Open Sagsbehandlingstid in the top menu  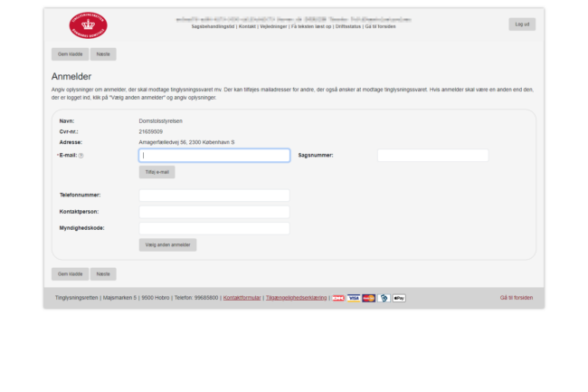[213, 26]
